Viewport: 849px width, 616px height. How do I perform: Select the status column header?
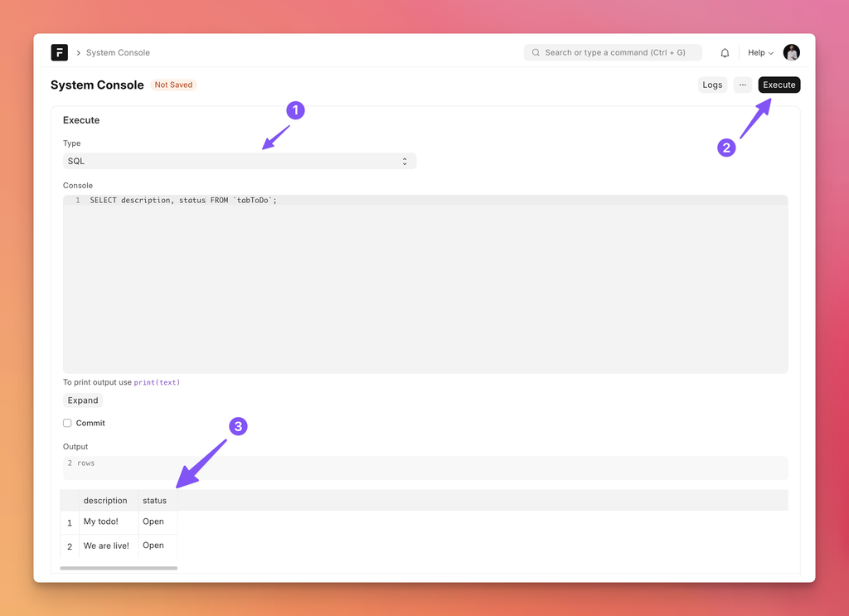click(x=154, y=501)
